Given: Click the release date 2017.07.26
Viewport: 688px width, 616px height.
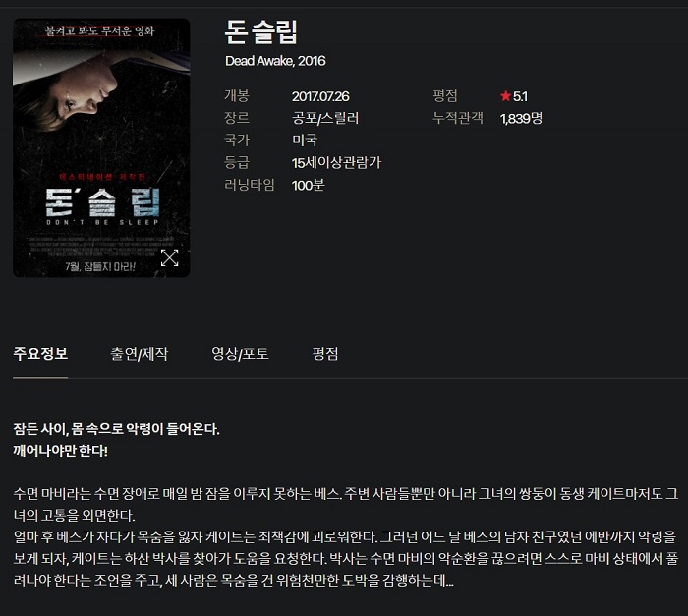Looking at the screenshot, I should pos(320,96).
